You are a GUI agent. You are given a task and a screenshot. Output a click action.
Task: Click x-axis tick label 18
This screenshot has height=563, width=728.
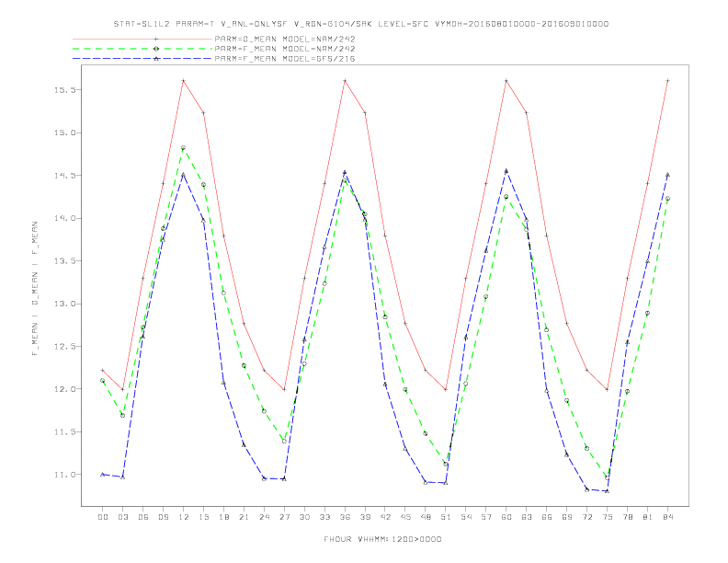click(x=223, y=517)
